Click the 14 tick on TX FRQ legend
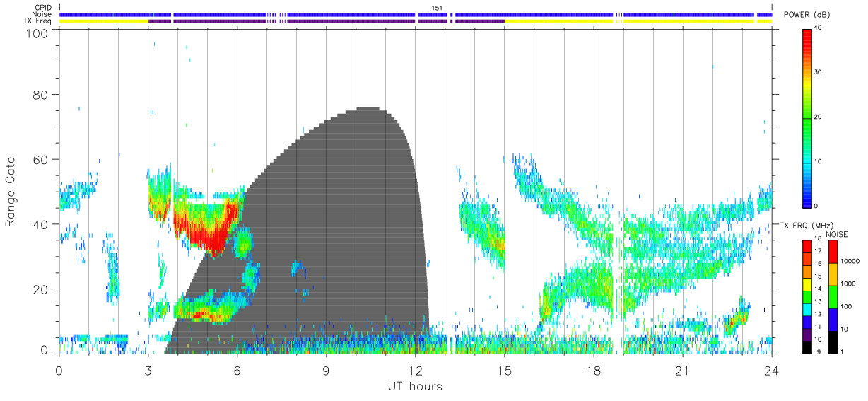Viewport: 868px width, 401px height. 818,289
